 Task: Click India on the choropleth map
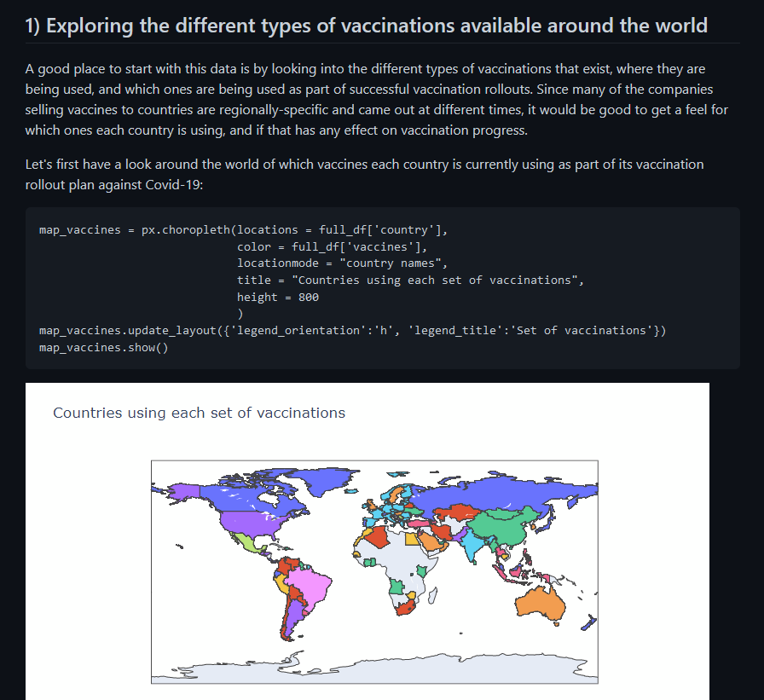tap(475, 546)
